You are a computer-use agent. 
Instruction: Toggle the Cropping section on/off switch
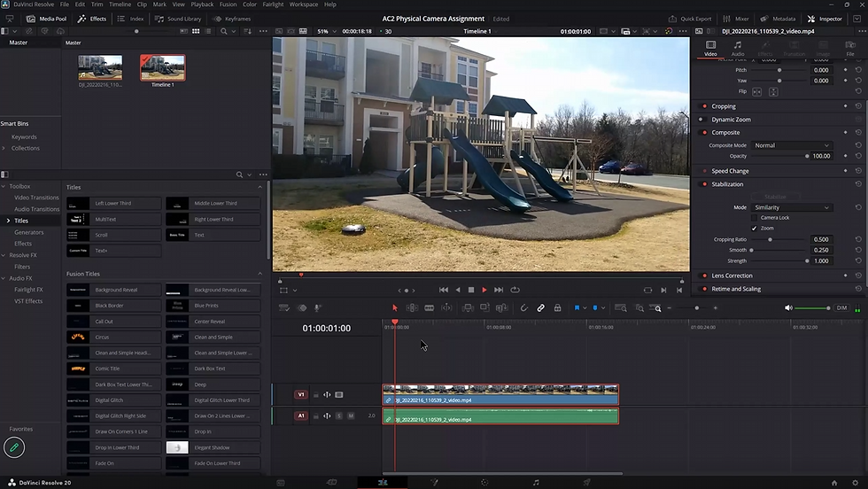pyautogui.click(x=704, y=106)
